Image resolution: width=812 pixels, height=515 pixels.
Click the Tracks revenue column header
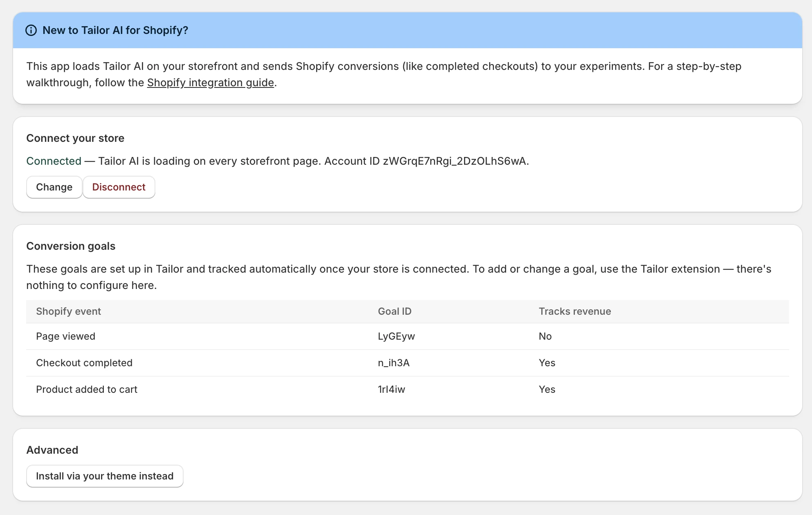[575, 311]
